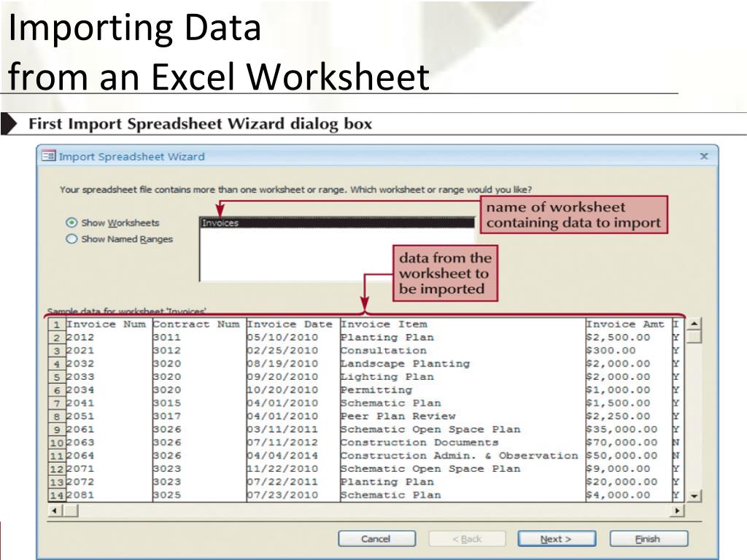Select the Show Worksheets radio button

[71, 223]
